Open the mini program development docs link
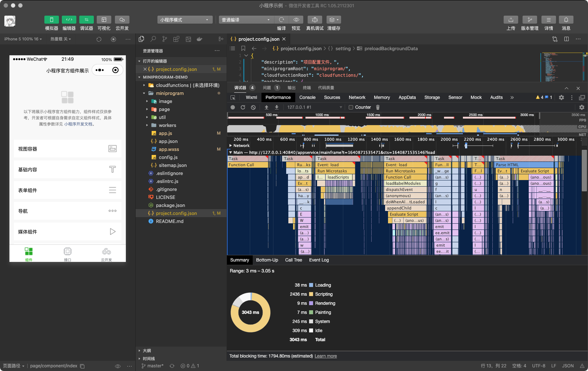Image resolution: width=588 pixels, height=371 pixels. [x=79, y=124]
